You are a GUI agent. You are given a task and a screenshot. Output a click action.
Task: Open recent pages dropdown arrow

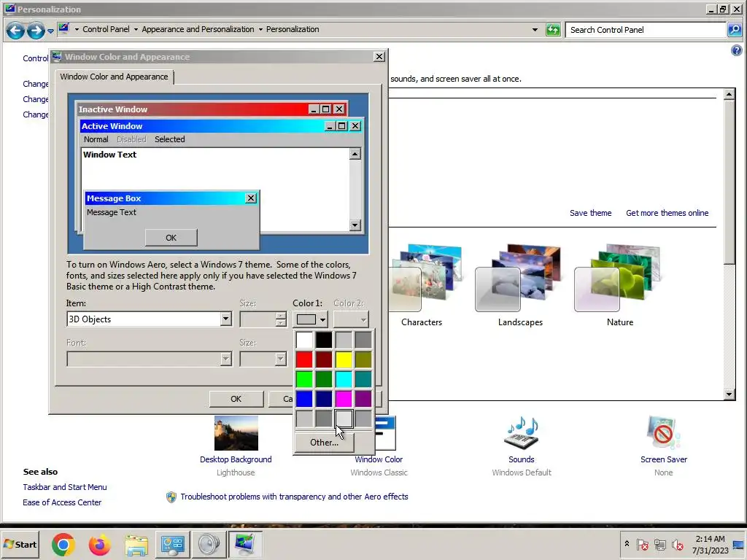coord(50,31)
